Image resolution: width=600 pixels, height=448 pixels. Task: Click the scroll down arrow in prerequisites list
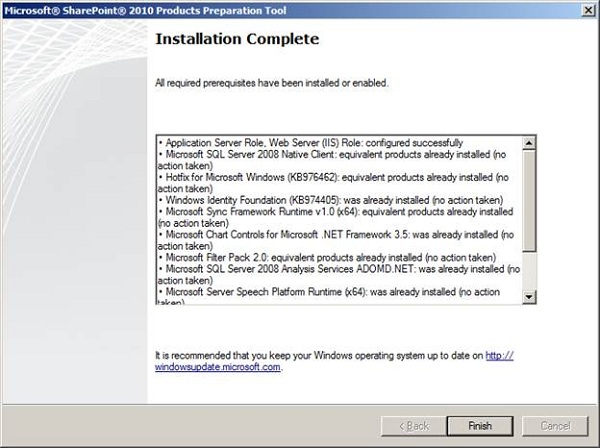tap(529, 297)
